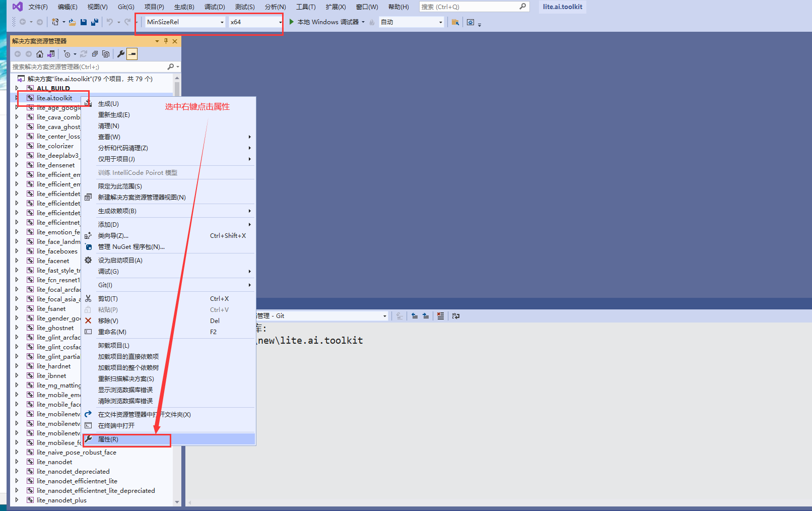Click the save icon in toolbar

pyautogui.click(x=84, y=22)
